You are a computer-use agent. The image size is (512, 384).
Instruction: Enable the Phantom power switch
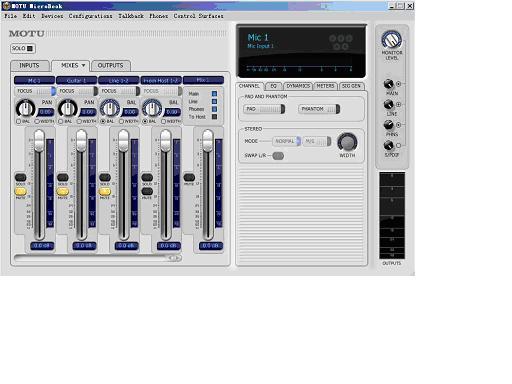click(319, 109)
